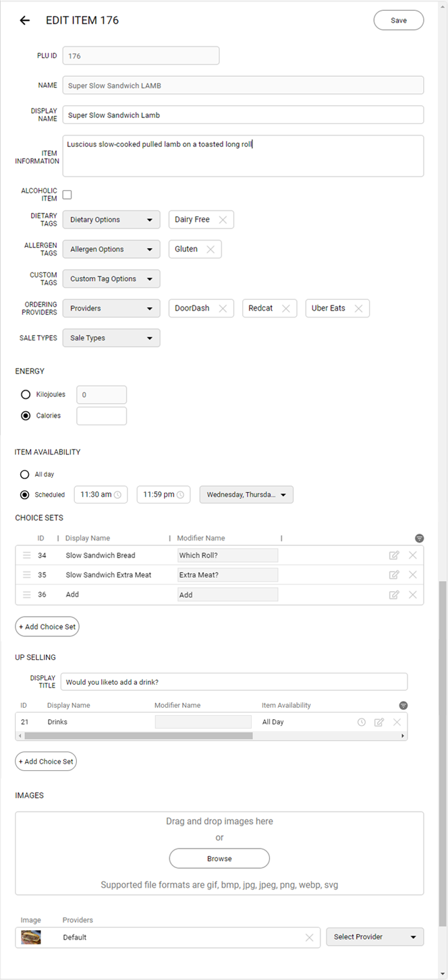Open the filter icon above the Choice Sets table

click(x=419, y=538)
